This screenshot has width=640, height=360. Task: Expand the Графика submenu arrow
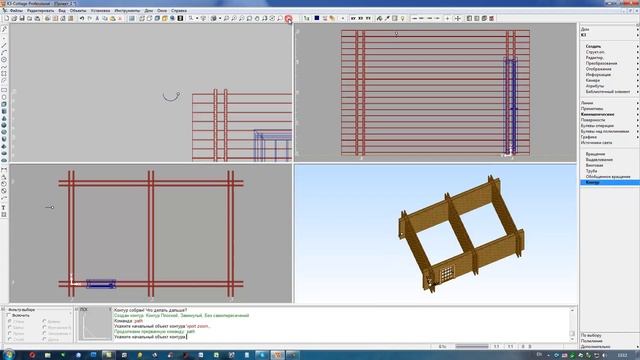(x=637, y=137)
